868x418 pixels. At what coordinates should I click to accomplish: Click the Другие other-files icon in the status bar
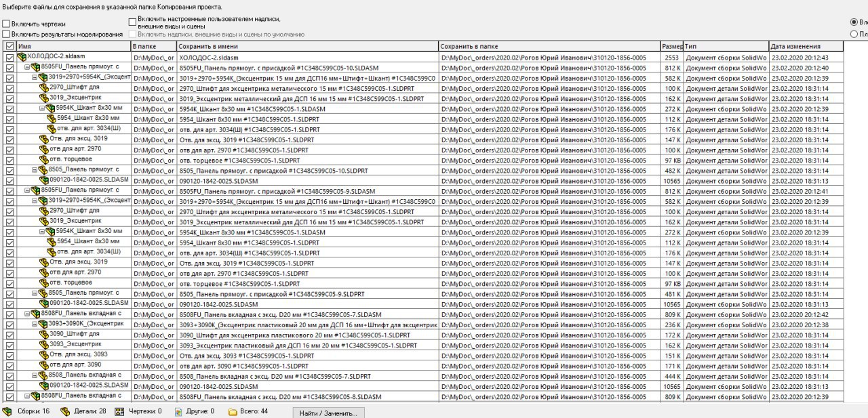(178, 411)
